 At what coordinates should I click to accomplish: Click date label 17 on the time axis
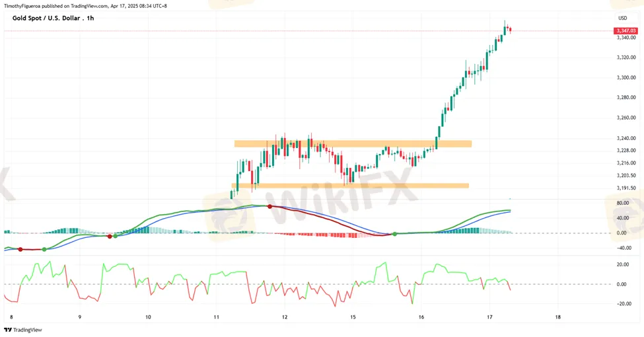pos(489,317)
